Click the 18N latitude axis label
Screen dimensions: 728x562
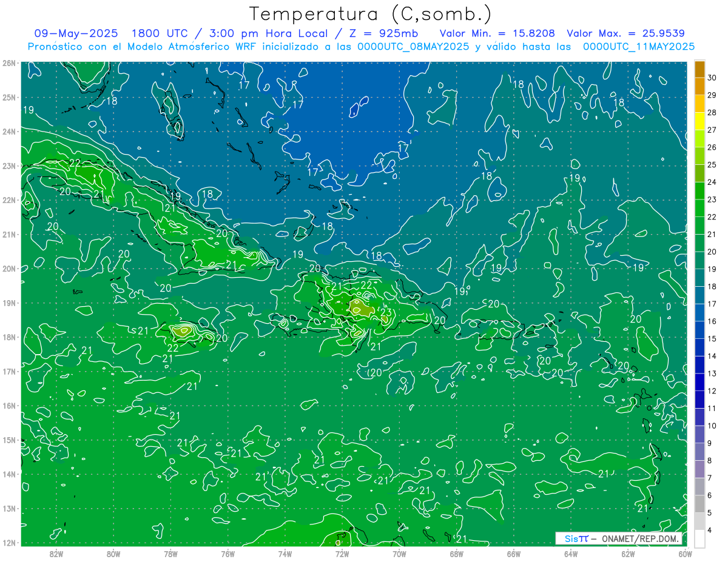tap(9, 337)
